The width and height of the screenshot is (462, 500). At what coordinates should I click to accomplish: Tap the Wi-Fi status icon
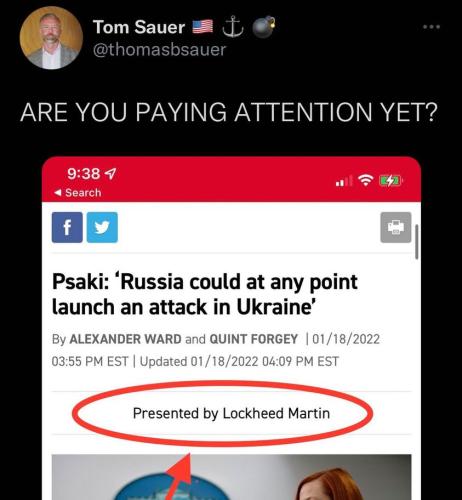(366, 181)
